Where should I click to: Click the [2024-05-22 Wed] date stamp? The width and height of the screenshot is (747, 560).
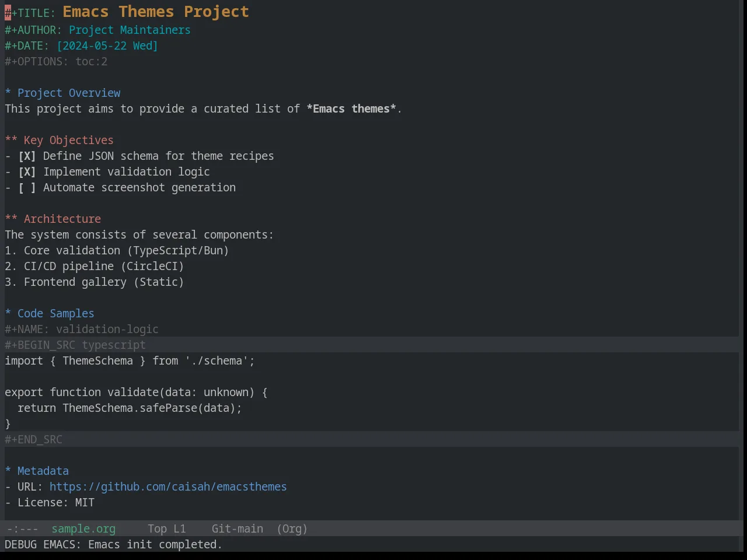point(107,46)
